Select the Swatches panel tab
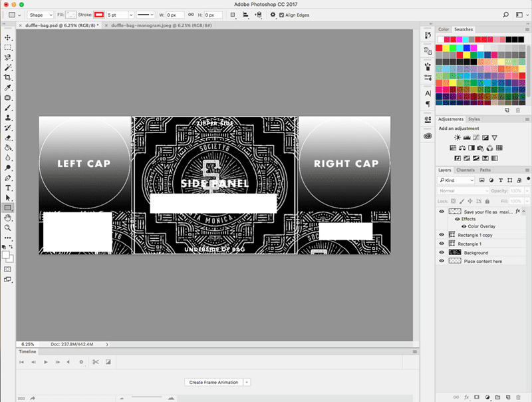 464,29
